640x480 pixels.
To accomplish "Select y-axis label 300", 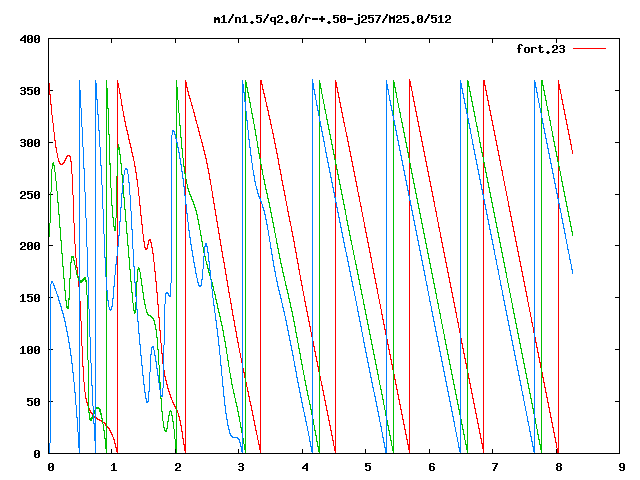I will point(30,143).
